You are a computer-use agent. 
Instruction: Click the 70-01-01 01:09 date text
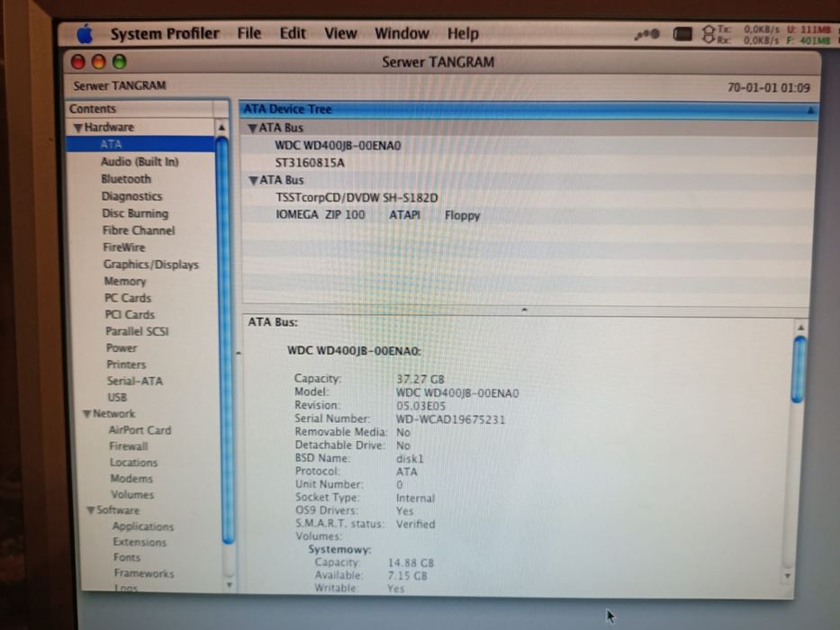[x=769, y=87]
